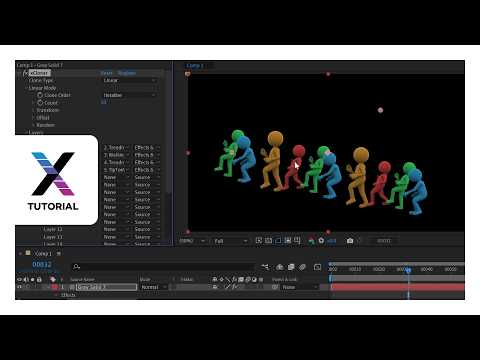
Task: Enable frame blending switch in timeline
Action: pos(291,267)
